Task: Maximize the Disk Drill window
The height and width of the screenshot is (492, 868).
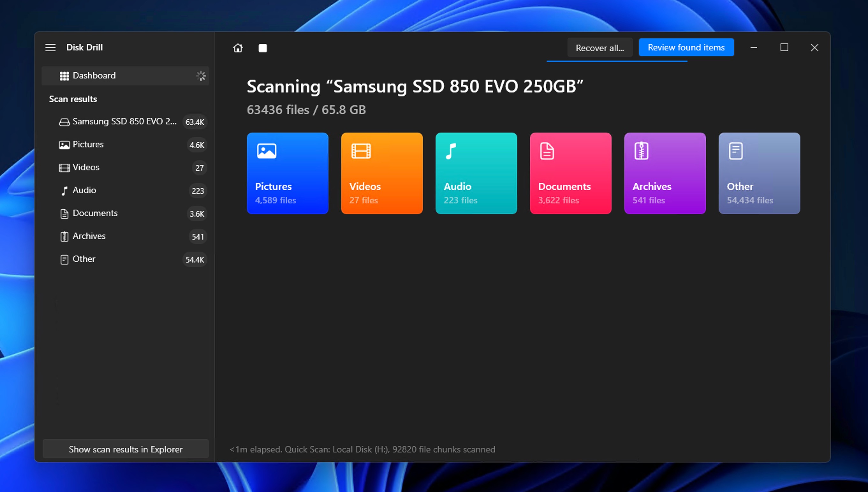Action: coord(784,48)
